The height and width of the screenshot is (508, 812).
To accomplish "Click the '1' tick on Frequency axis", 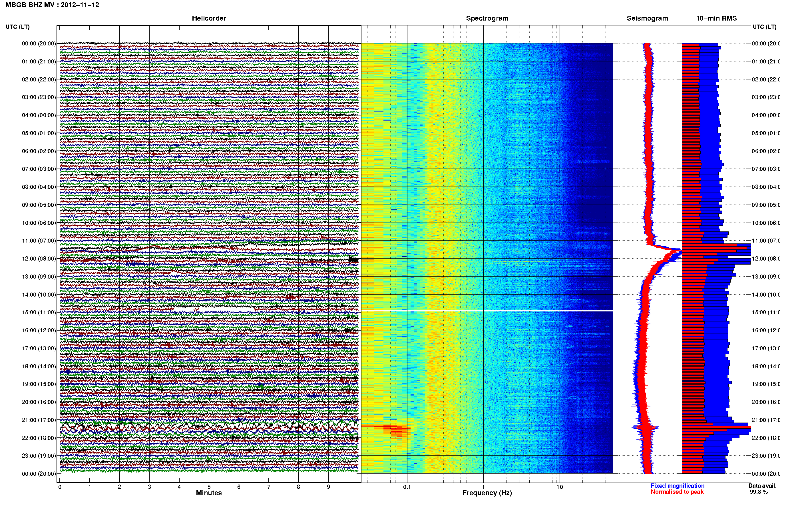I will pos(483,487).
